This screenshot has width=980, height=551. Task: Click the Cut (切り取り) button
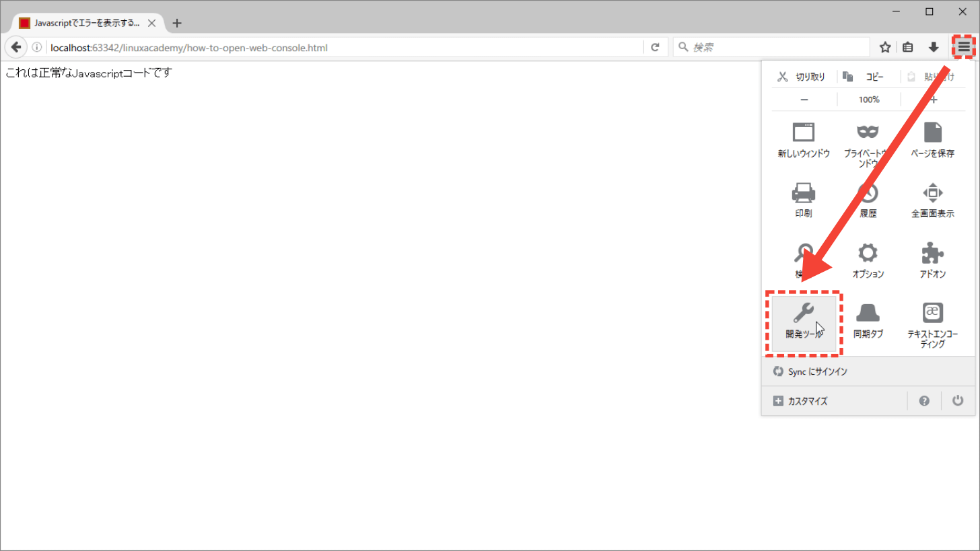pos(802,77)
